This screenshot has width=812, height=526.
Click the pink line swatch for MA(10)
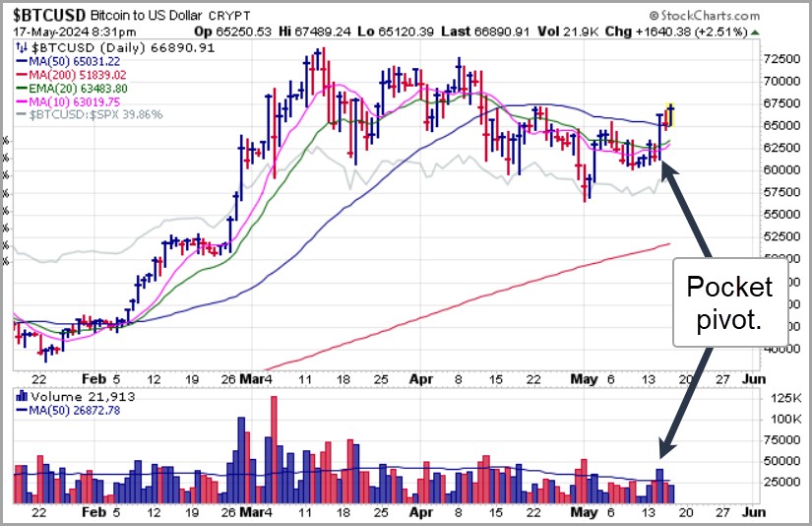click(x=22, y=102)
